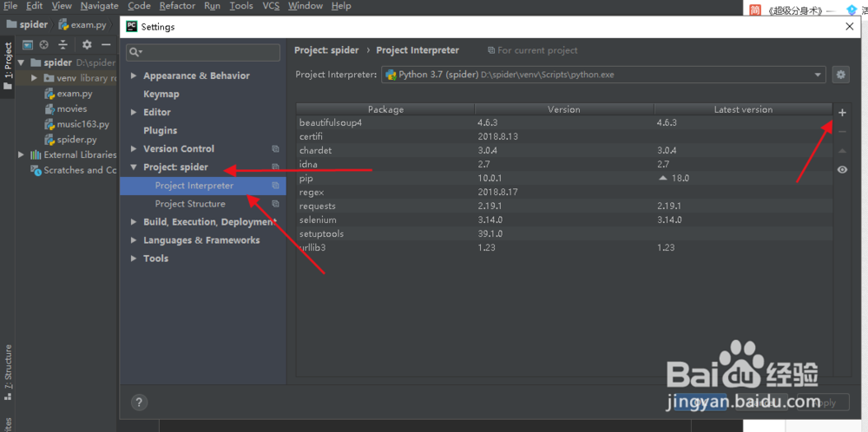Click the magnifier icon in Settings search
Viewport: 868px width, 432px height.
(x=135, y=52)
